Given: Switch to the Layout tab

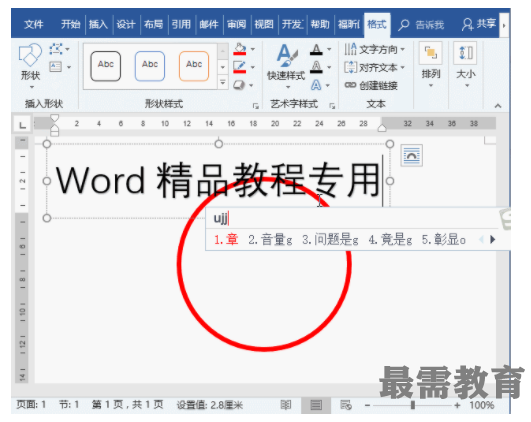Looking at the screenshot, I should tap(153, 24).
